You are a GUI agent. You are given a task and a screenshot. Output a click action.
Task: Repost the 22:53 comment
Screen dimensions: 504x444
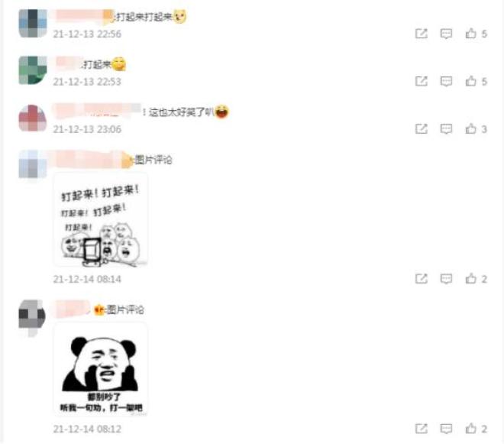[422, 81]
